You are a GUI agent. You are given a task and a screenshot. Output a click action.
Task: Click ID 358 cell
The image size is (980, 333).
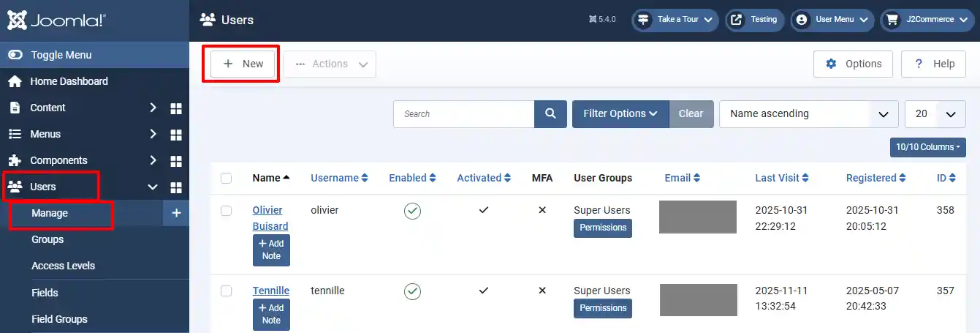tap(946, 210)
